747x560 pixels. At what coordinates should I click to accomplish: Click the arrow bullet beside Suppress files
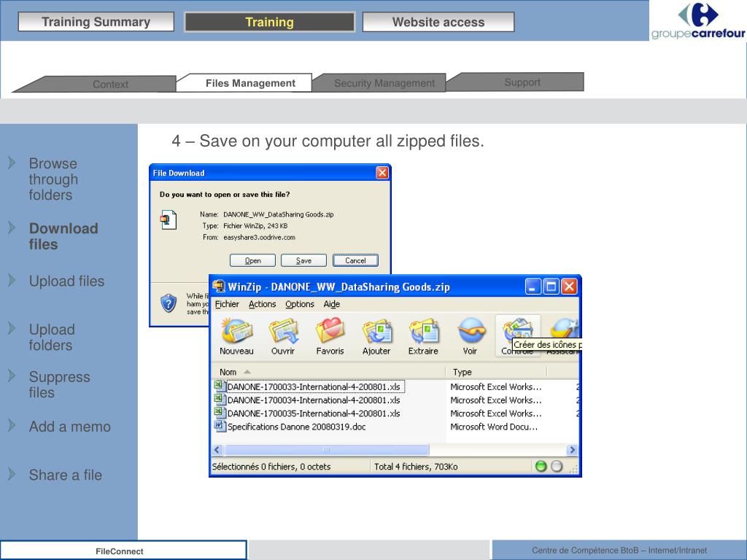pyautogui.click(x=12, y=376)
